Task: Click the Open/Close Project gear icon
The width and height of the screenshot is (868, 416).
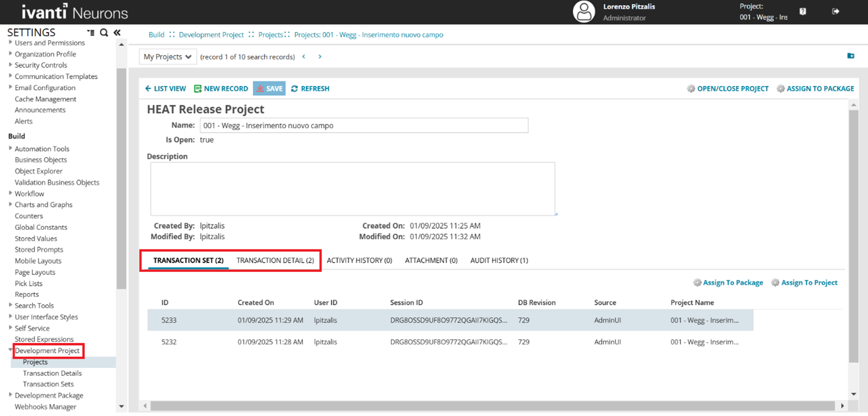Action: pyautogui.click(x=691, y=88)
